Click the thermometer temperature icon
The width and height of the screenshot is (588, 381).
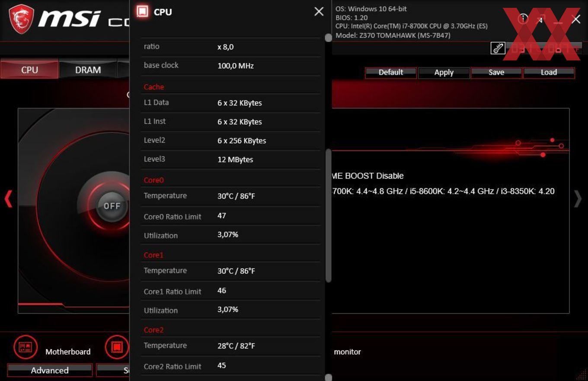[498, 48]
